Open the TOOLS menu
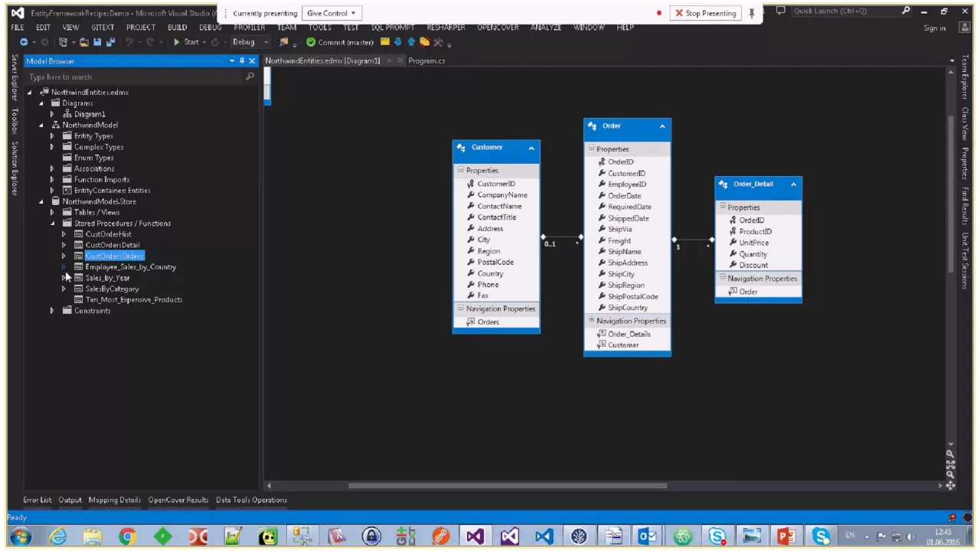Viewport: 980px width, 551px height. click(x=319, y=28)
